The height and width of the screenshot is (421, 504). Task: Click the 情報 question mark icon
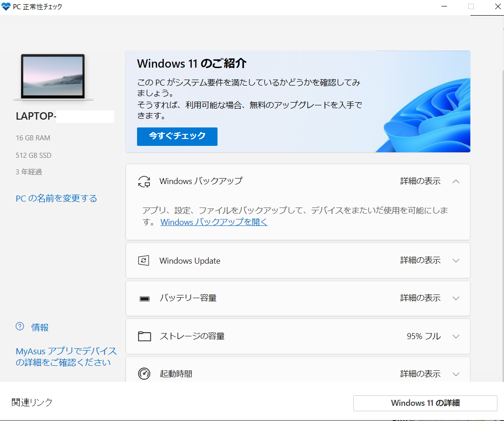[20, 327]
